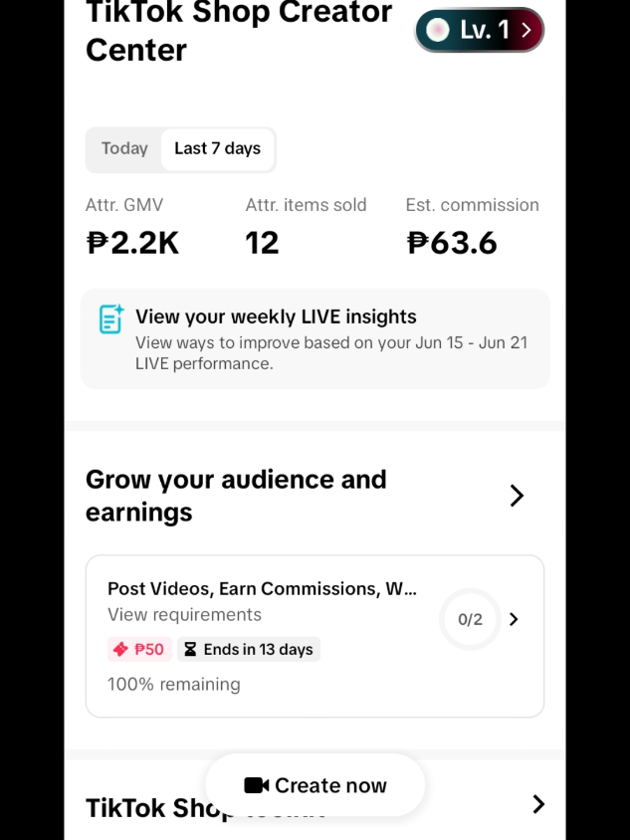Open Grow your audience and earnings heading
Image resolution: width=630 pixels, height=840 pixels.
236,496
